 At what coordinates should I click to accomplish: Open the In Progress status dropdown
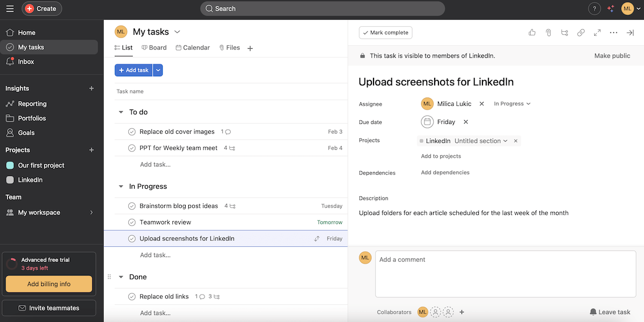[511, 103]
